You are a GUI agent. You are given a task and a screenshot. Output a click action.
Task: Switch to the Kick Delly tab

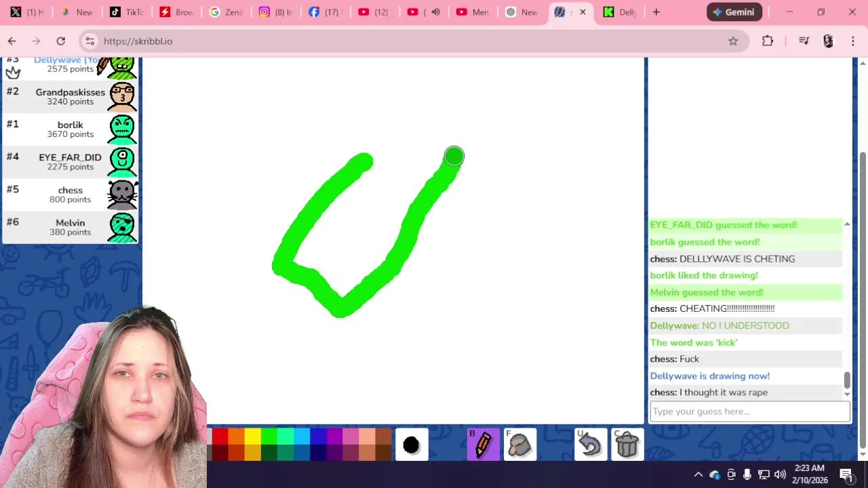pyautogui.click(x=619, y=12)
